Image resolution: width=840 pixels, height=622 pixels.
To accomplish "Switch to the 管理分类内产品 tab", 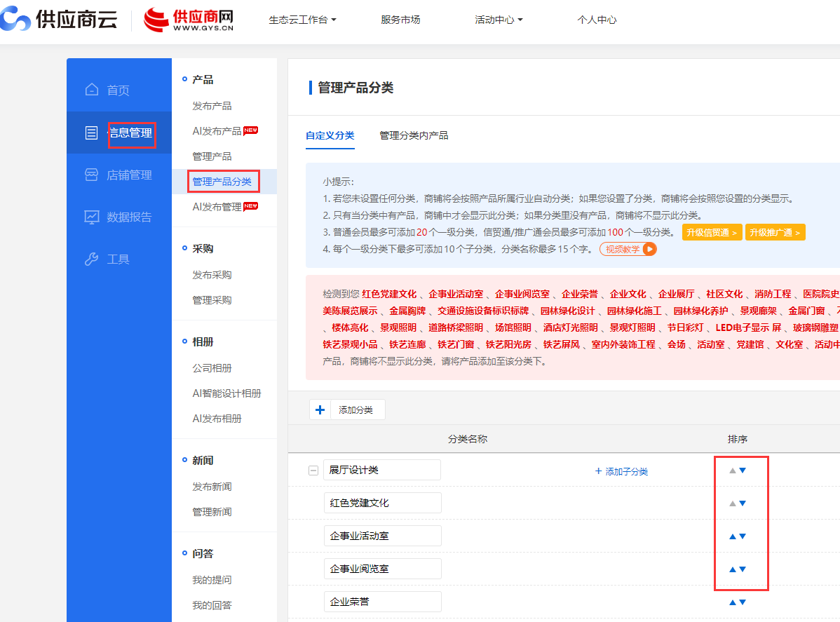I will point(414,135).
